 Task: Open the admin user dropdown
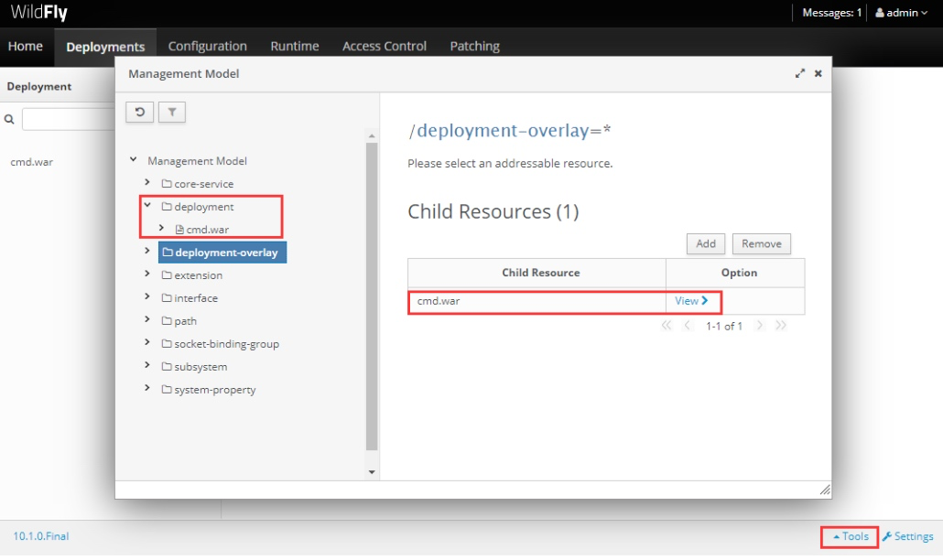point(901,13)
